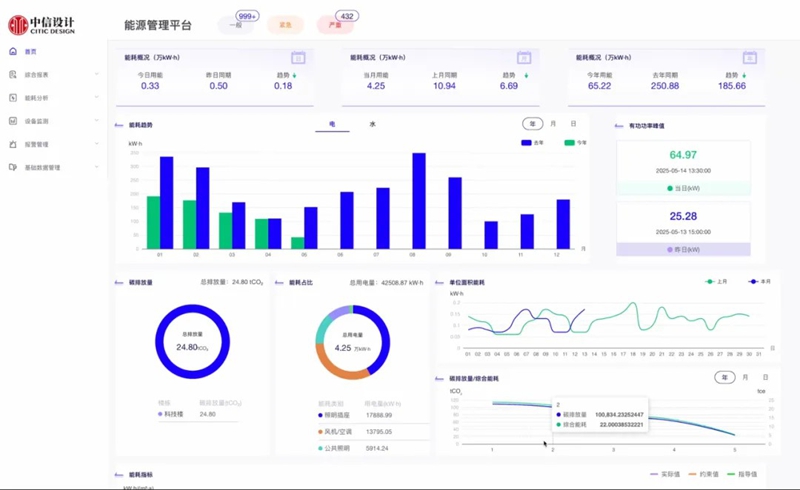Select 年 in the 碳排放量/综合能耗 chart

(x=724, y=377)
